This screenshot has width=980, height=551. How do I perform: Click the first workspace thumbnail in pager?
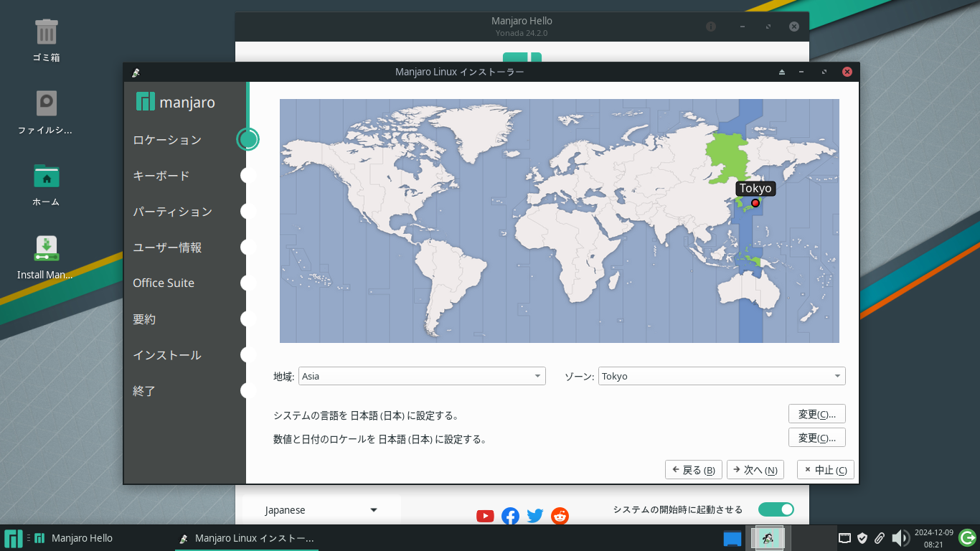click(x=768, y=538)
